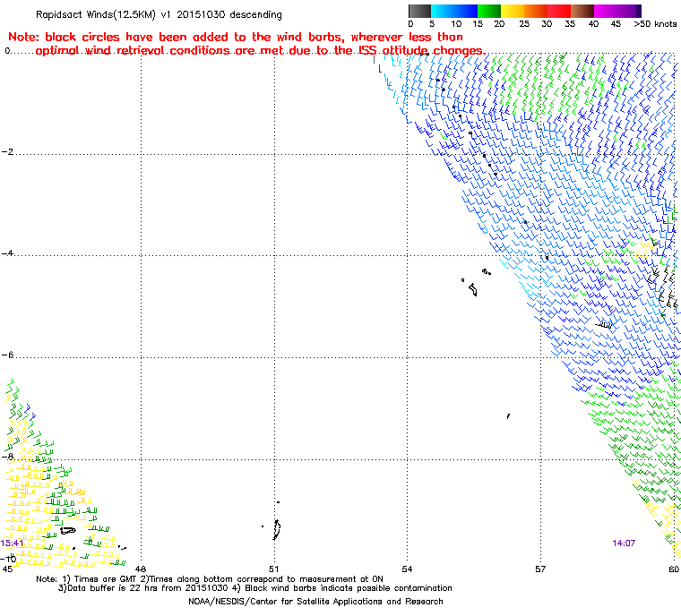Click the longitude label '54'
Image resolution: width=681 pixels, height=616 pixels.
click(407, 569)
